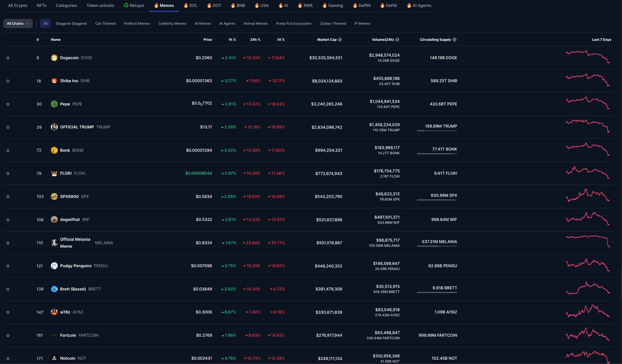Click the Market Cap info icon
Viewport: 622px width, 364px height.
coord(340,40)
